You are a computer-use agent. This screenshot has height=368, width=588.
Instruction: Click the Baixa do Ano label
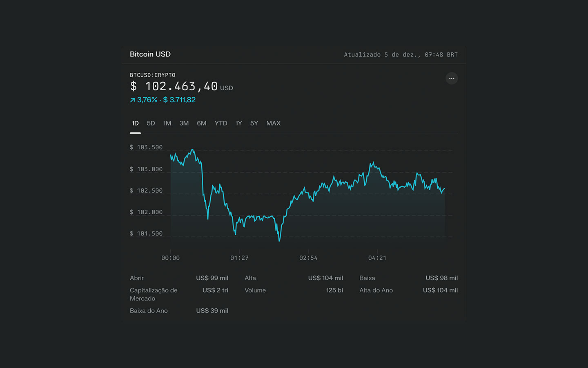149,311
